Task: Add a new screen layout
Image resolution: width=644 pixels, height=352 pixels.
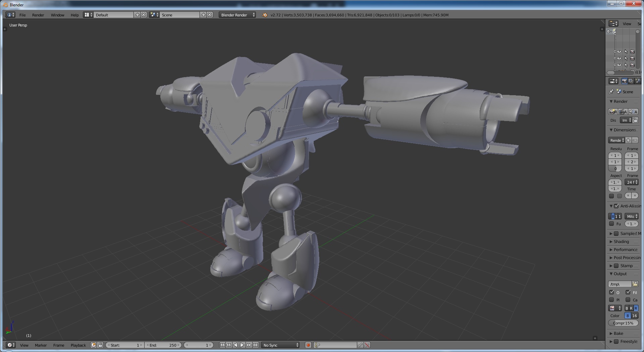Action: (137, 15)
